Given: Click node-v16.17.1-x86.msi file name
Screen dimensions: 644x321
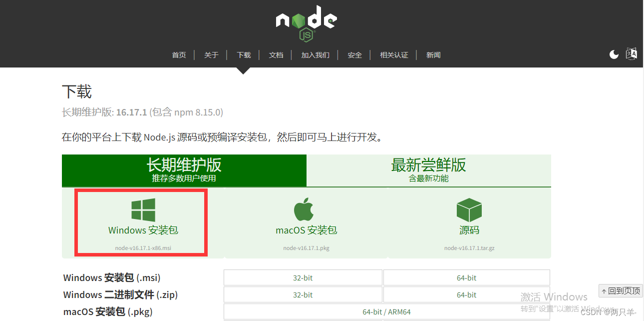Looking at the screenshot, I should point(143,248).
